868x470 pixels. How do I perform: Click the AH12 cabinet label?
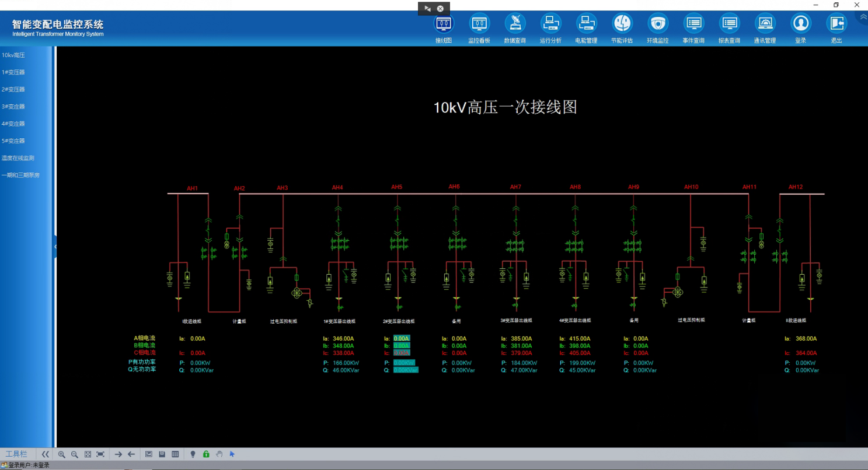pyautogui.click(x=796, y=187)
